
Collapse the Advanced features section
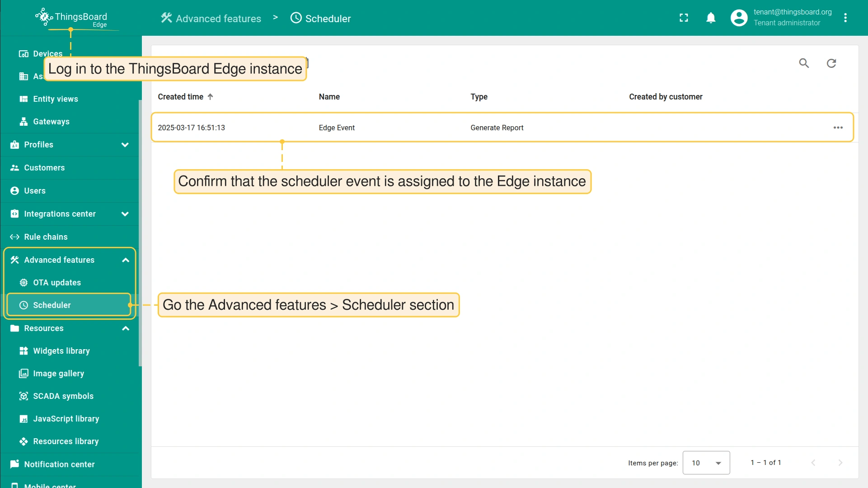tap(126, 260)
